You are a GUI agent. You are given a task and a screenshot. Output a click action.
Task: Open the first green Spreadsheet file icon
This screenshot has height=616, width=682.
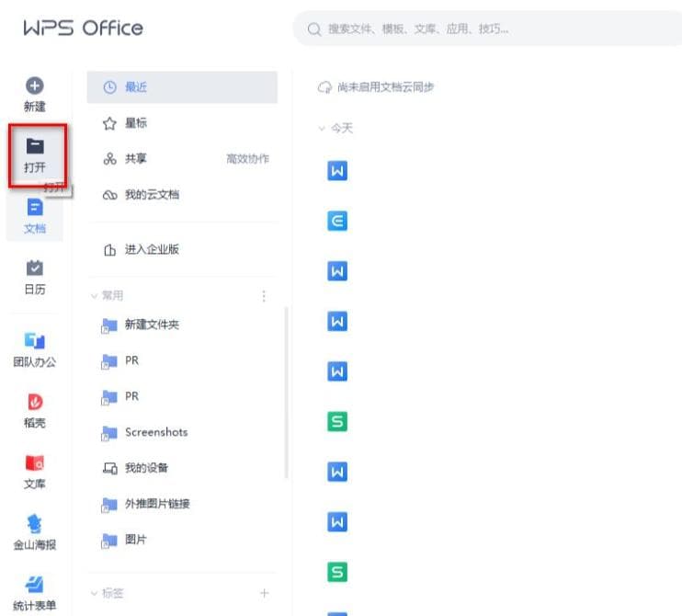point(337,421)
